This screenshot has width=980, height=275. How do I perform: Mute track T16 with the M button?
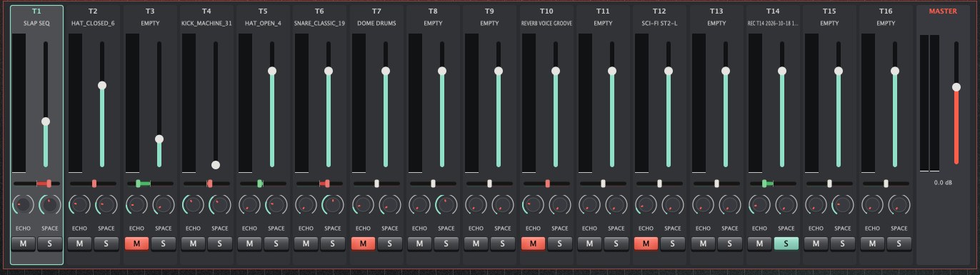873,244
